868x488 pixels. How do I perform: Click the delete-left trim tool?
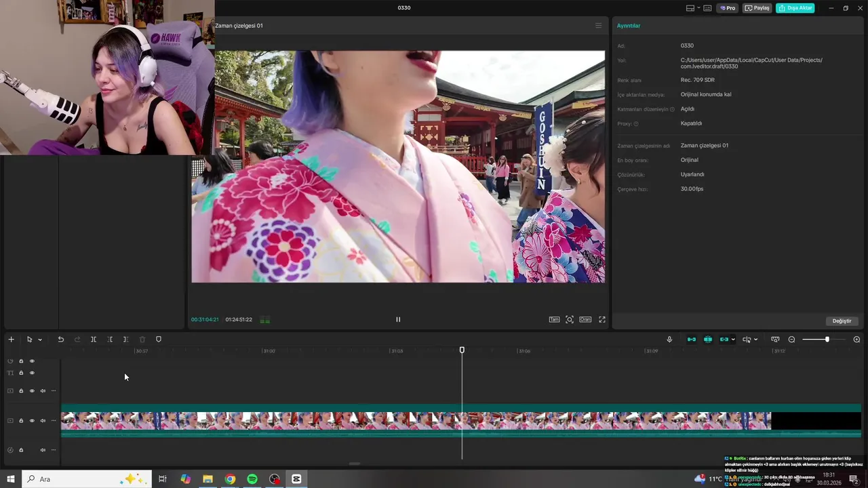coord(110,340)
